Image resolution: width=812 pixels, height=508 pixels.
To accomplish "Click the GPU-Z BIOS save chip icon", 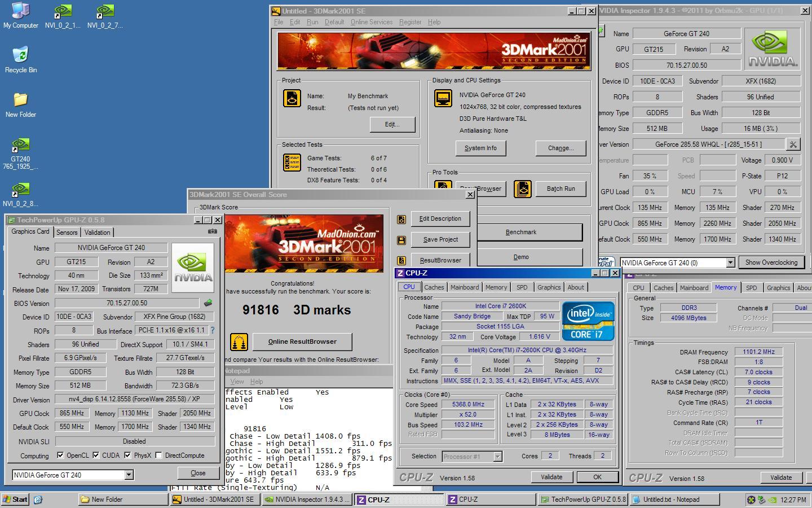I will pyautogui.click(x=208, y=303).
